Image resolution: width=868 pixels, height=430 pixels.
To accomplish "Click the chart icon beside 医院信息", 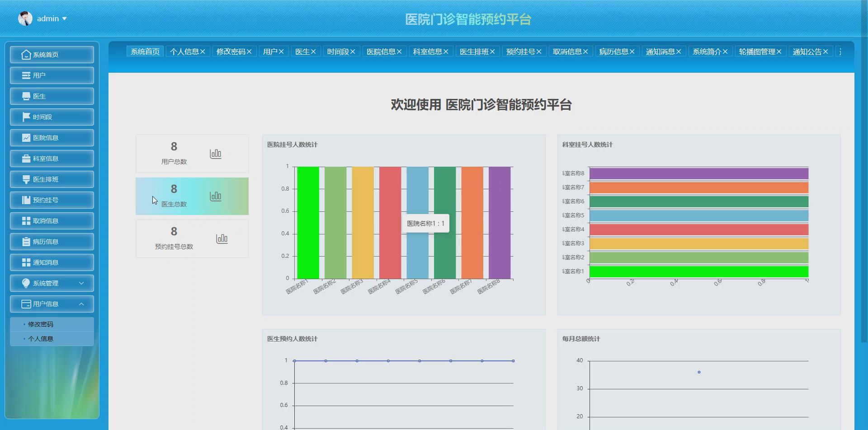I will (26, 138).
